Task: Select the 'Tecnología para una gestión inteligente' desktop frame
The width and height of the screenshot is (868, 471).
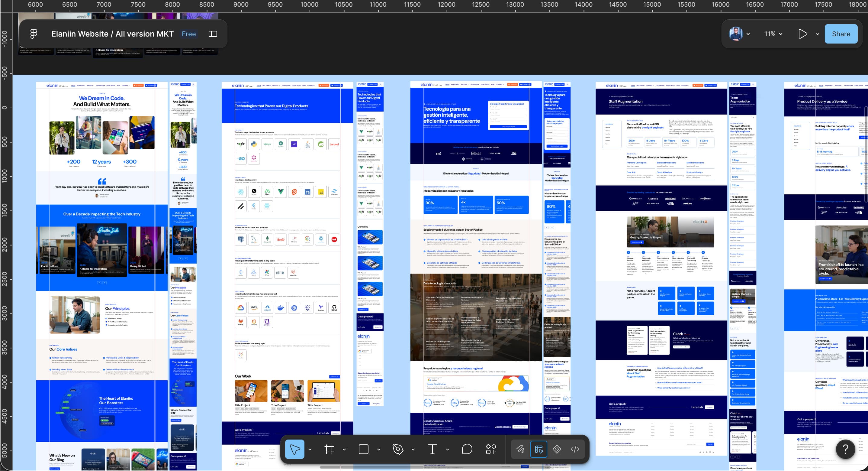Action: tap(476, 277)
